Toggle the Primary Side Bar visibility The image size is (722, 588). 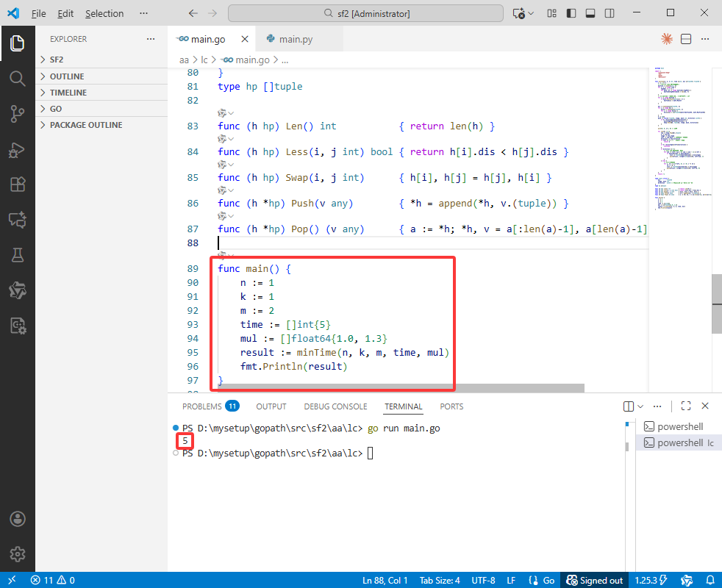click(x=571, y=13)
